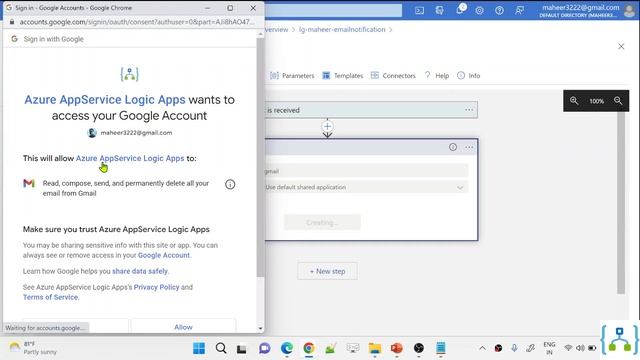The image size is (640, 360).
Task: Click Azure AppService Logic Apps heading link
Action: point(105,100)
